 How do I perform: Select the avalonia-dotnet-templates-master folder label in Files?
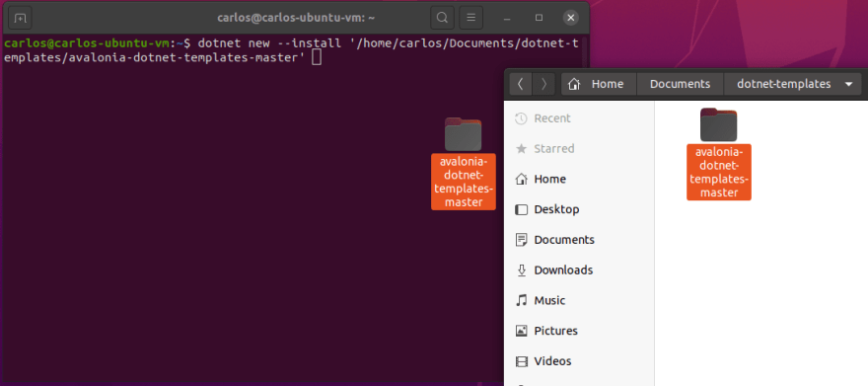[718, 172]
